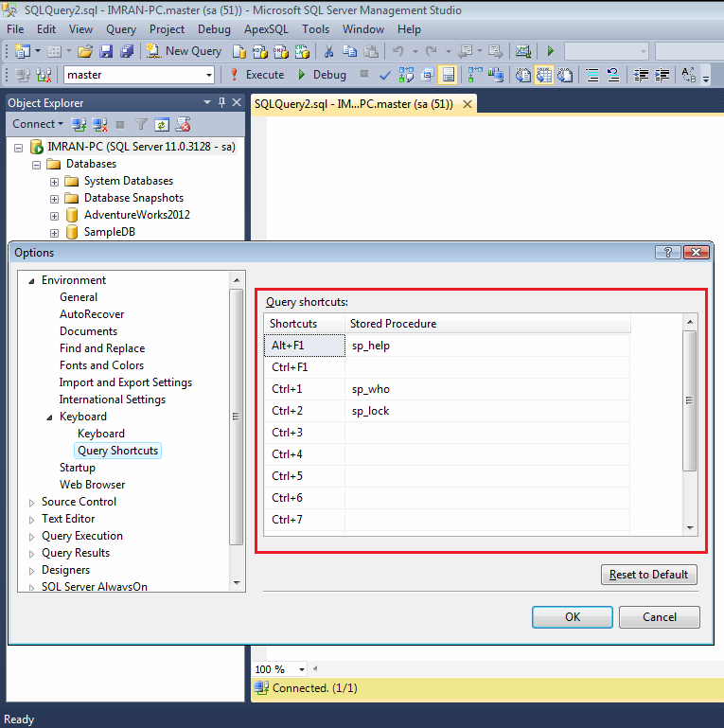Open Analysis Services DMX Query icon
724x728 pixels.
(x=281, y=51)
